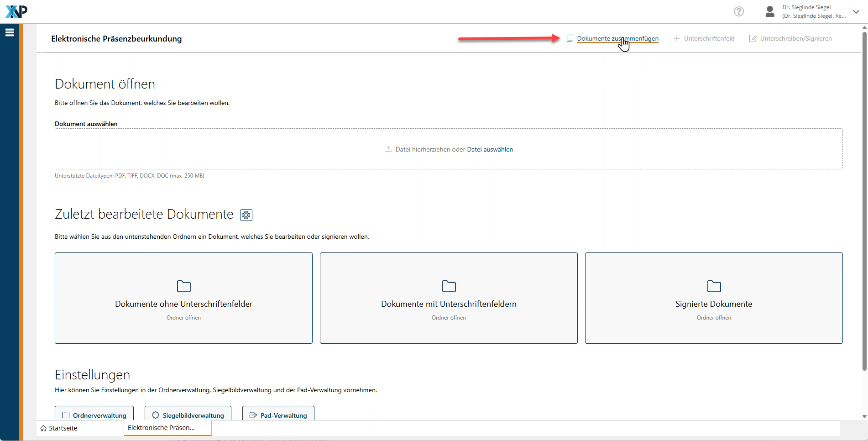Open the help question mark icon
The image size is (868, 441).
point(738,11)
